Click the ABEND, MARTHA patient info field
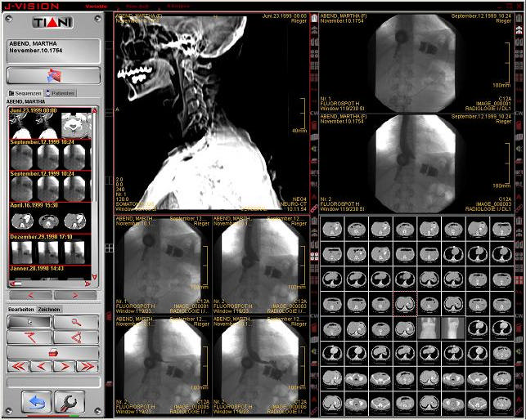The height and width of the screenshot is (420, 526). point(52,51)
